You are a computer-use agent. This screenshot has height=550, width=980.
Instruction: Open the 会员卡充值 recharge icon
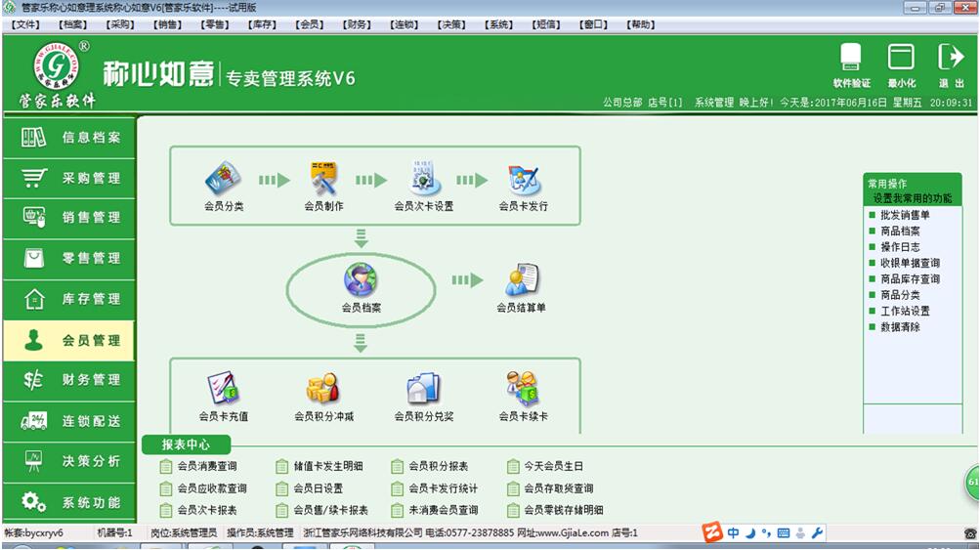point(223,389)
